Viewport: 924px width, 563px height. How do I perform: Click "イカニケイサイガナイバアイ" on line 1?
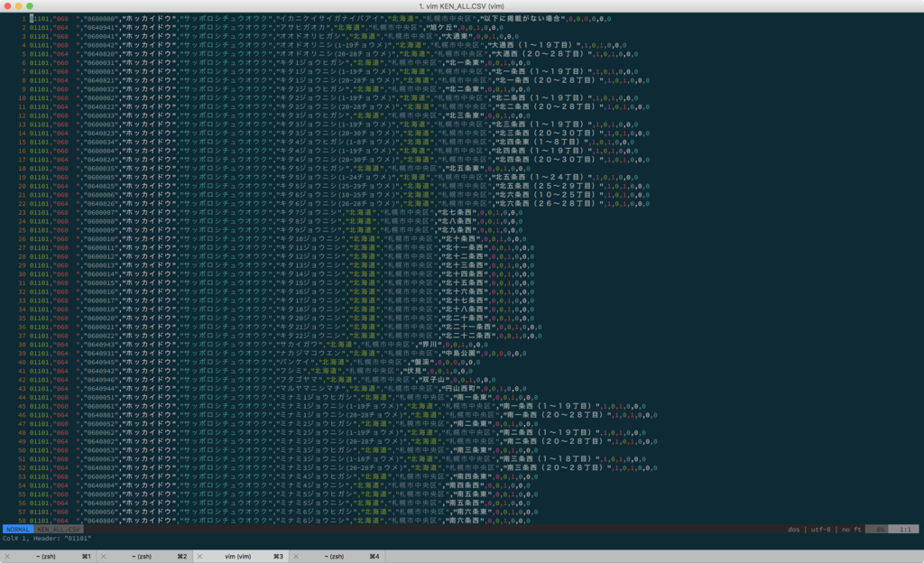click(x=329, y=19)
